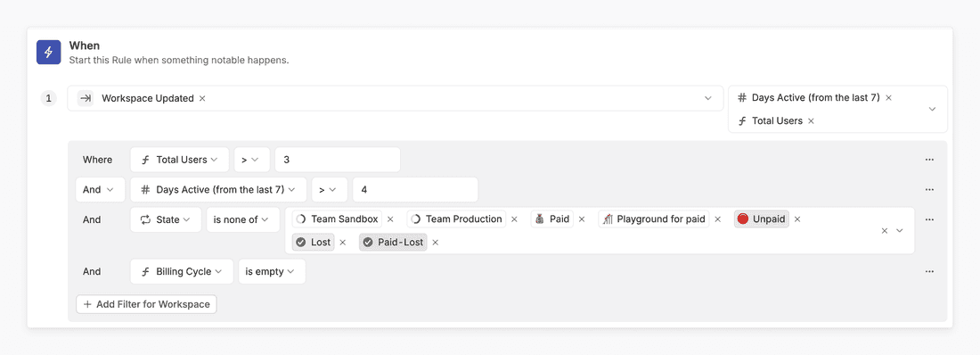The height and width of the screenshot is (355, 980).
Task: Open the Billing Cycle filter field dropdown
Action: [182, 272]
